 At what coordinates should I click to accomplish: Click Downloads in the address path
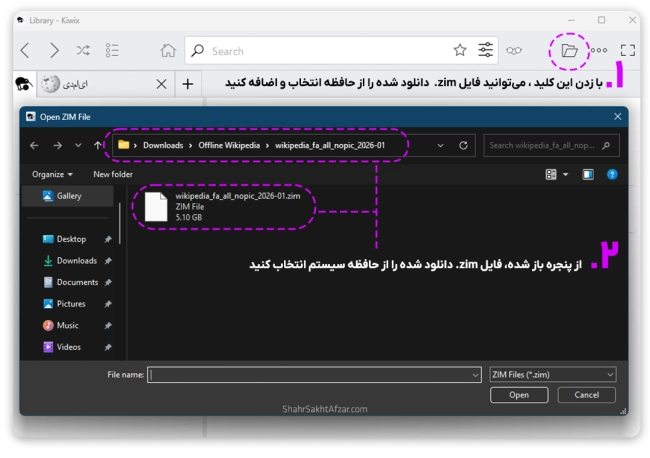pos(163,145)
